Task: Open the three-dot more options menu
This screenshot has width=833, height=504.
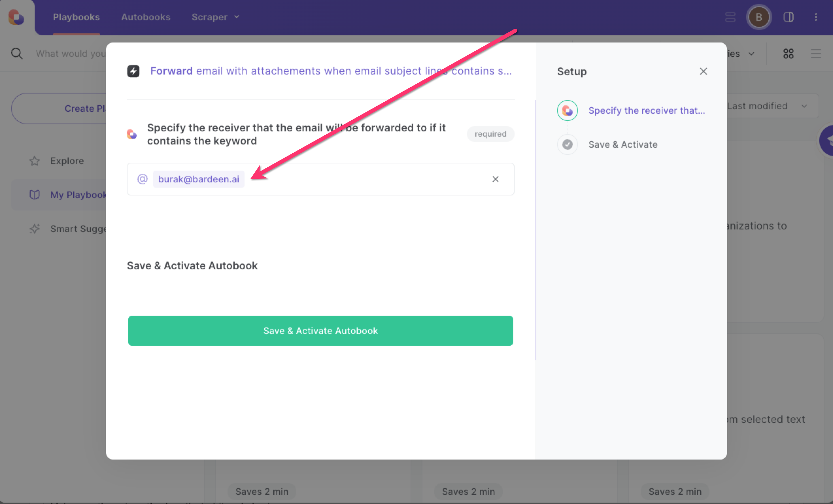Action: (816, 17)
